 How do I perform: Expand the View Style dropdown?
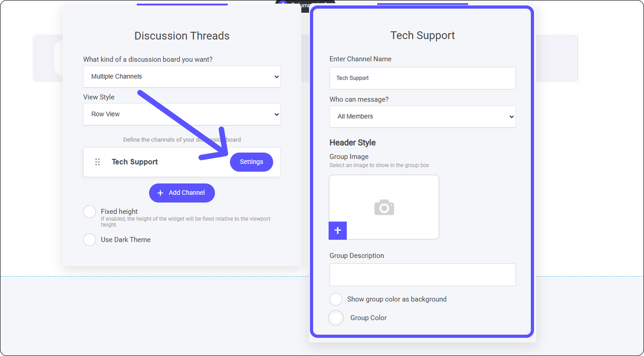pos(182,114)
